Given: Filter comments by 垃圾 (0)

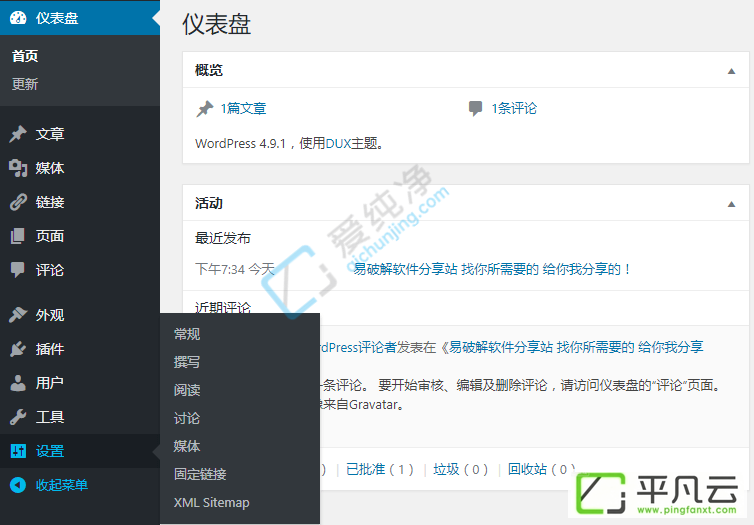Looking at the screenshot, I should [461, 469].
